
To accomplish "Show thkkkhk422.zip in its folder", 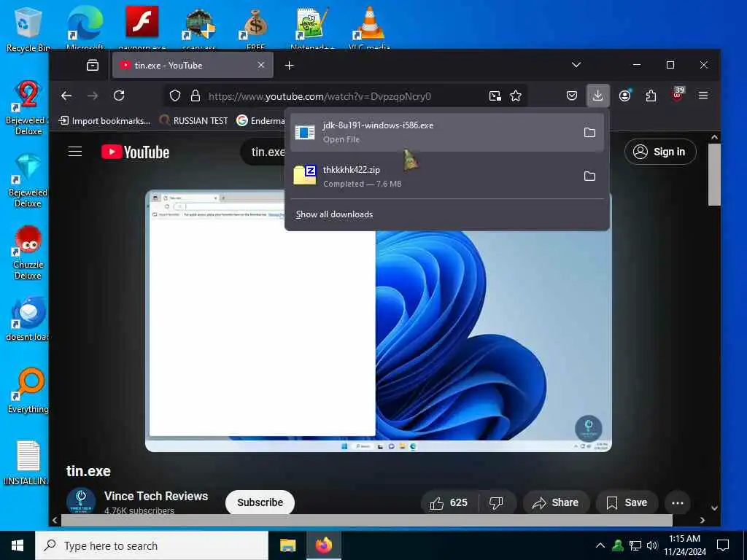I will pyautogui.click(x=589, y=176).
